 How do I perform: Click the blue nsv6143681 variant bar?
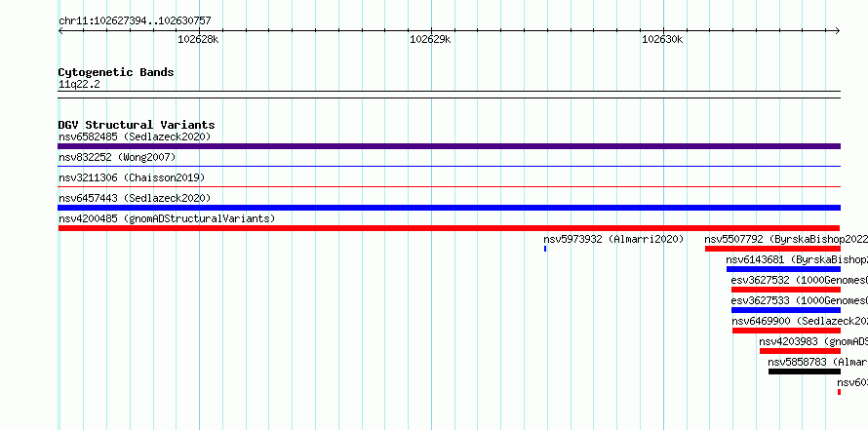coord(783,269)
